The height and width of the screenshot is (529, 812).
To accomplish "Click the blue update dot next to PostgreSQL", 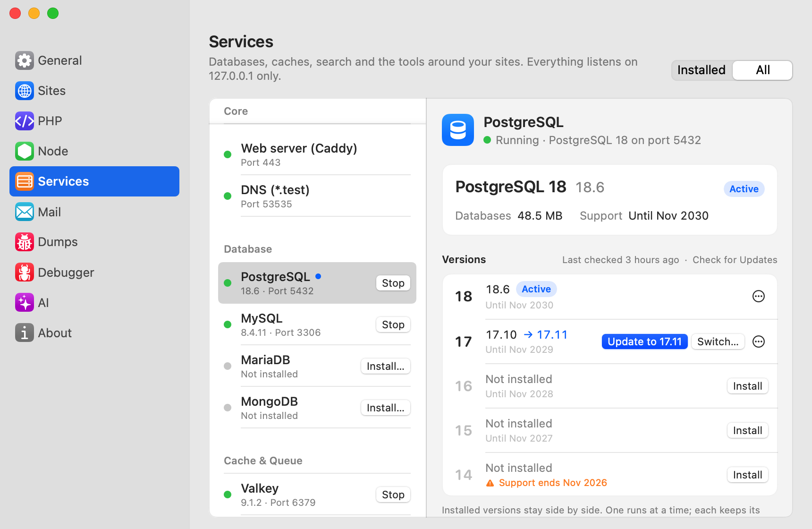I will tap(318, 276).
